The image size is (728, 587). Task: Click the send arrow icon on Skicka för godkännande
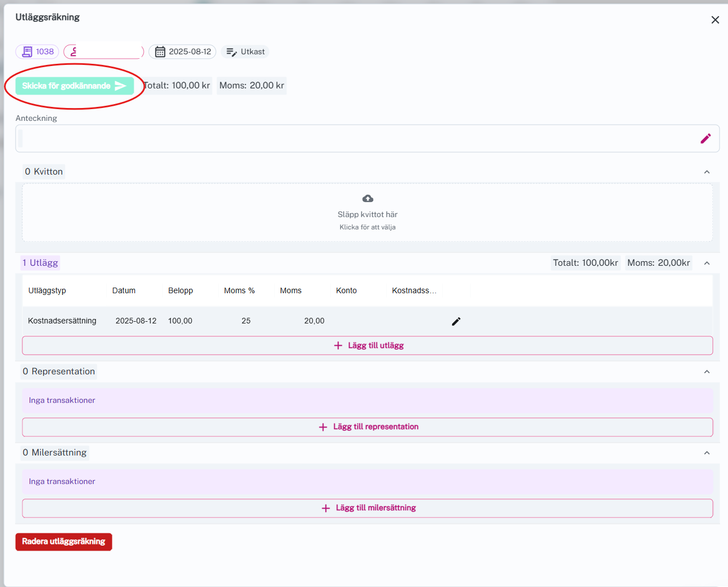point(120,86)
